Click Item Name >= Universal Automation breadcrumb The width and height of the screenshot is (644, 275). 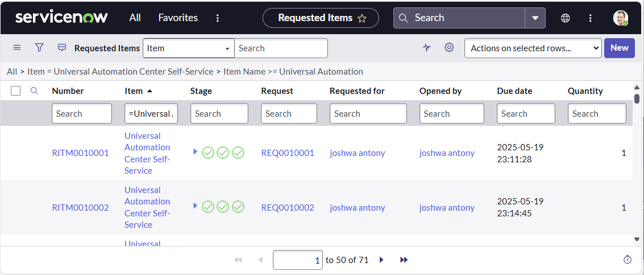click(293, 72)
